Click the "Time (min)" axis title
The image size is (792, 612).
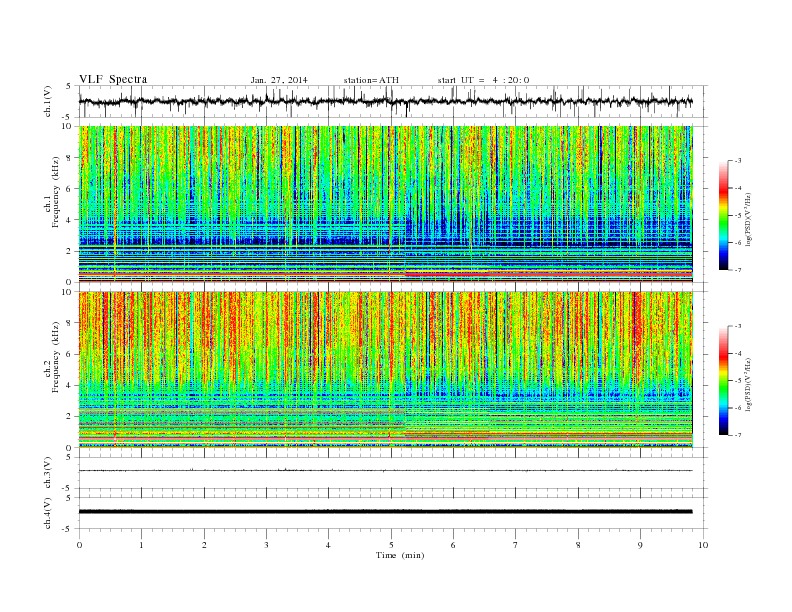coord(400,555)
